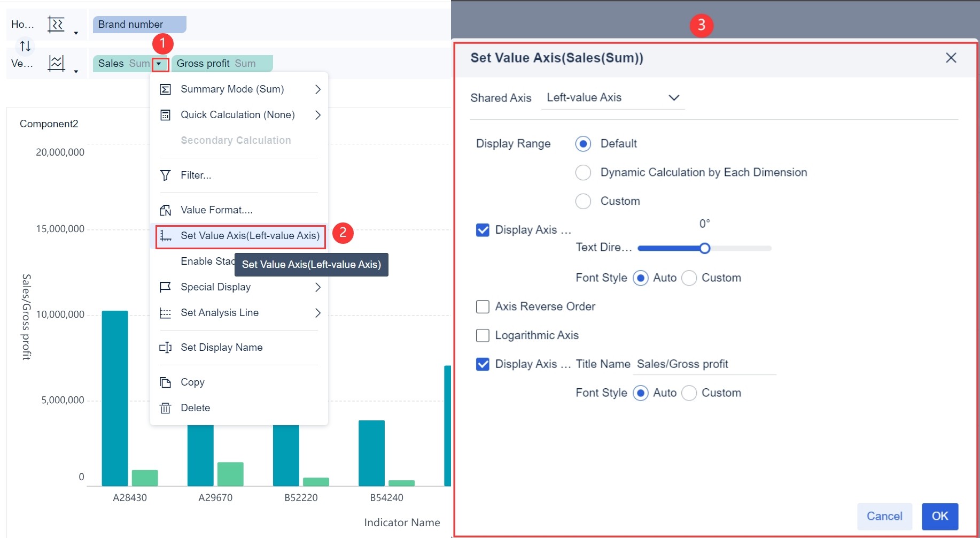This screenshot has height=538, width=980.
Task: Open the Shared Axis dropdown
Action: (x=612, y=97)
